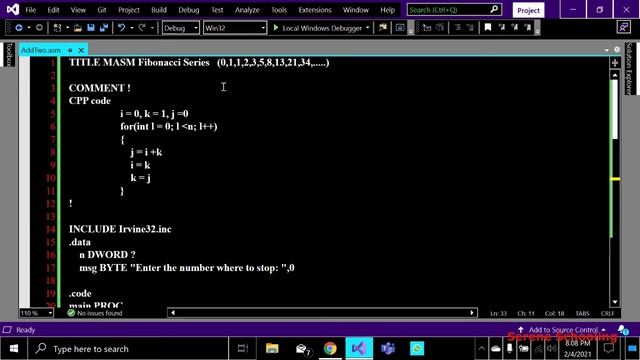Expand the New Project dropdown arrow
This screenshot has width=640, height=360.
click(x=67, y=28)
